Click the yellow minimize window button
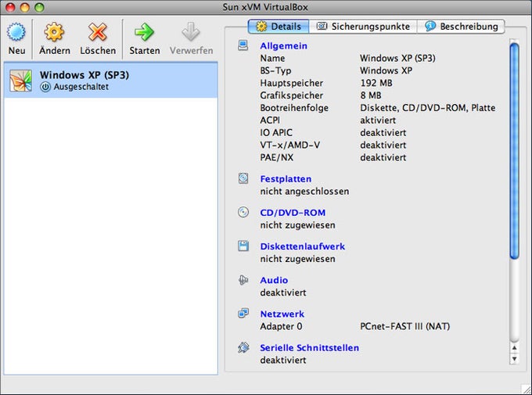This screenshot has height=395, width=532. (x=25, y=7)
